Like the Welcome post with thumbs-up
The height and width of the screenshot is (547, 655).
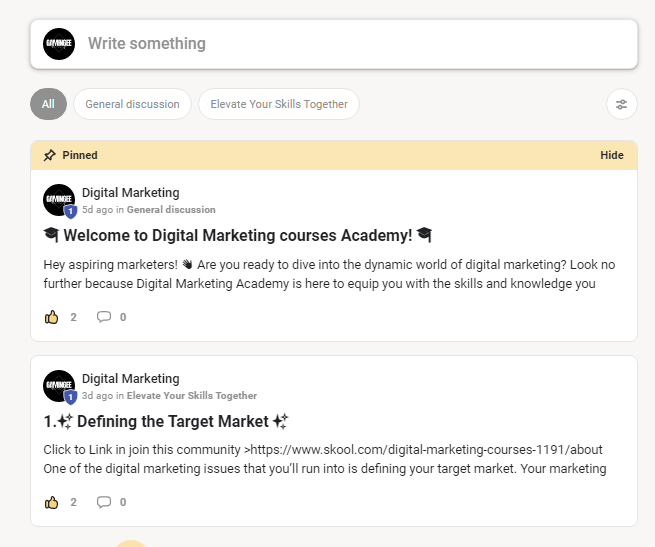(x=52, y=317)
